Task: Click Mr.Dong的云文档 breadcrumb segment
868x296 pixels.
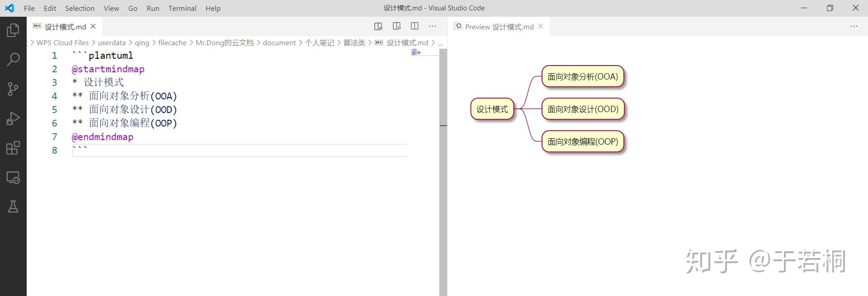Action: coord(225,42)
